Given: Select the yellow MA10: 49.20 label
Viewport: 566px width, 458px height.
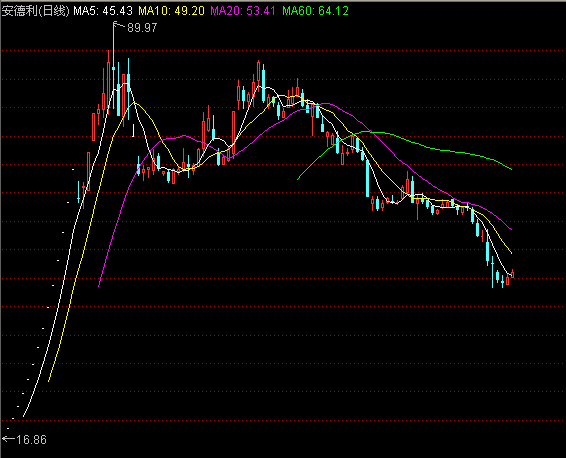Looking at the screenshot, I should click(171, 11).
